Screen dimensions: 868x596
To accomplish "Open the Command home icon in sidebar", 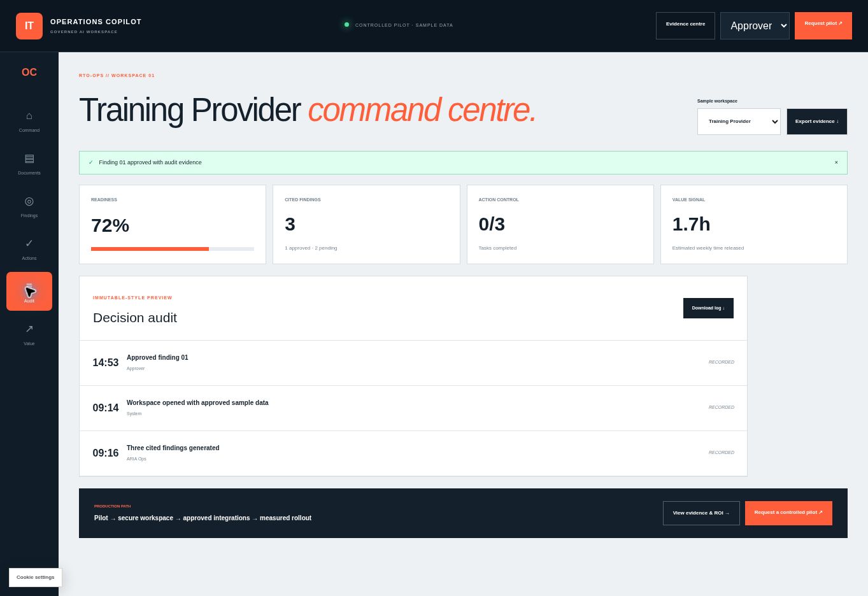I will pyautogui.click(x=29, y=116).
